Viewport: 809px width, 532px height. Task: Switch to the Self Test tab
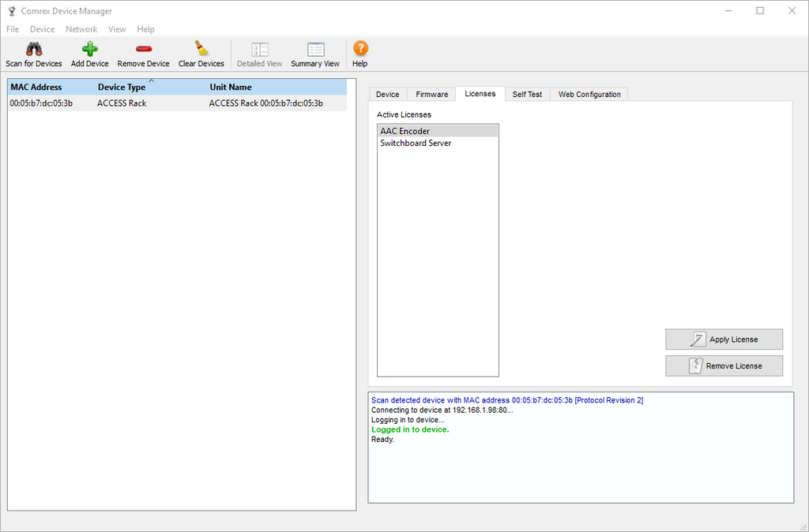(x=527, y=94)
